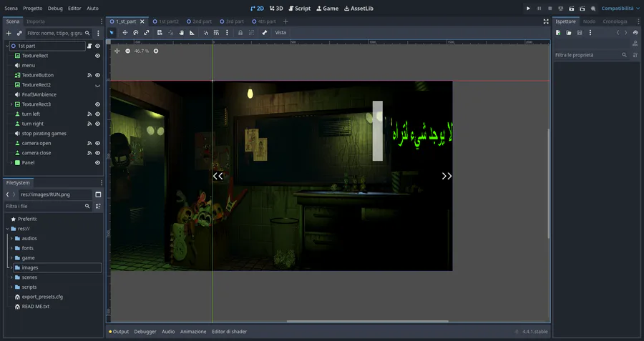Click the add new node plus icon
The height and width of the screenshot is (341, 644).
pyautogui.click(x=9, y=33)
